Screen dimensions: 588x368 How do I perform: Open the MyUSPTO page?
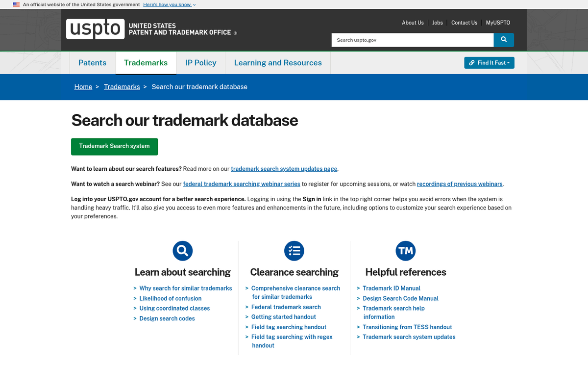point(498,23)
